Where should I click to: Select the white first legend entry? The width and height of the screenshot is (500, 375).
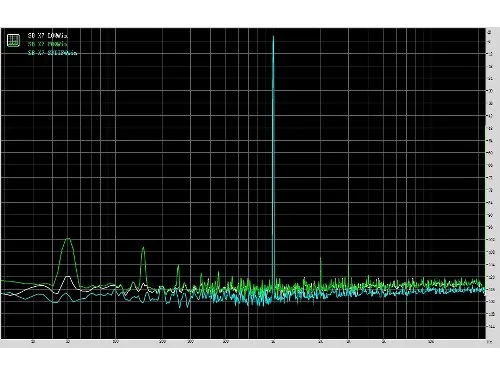click(48, 35)
